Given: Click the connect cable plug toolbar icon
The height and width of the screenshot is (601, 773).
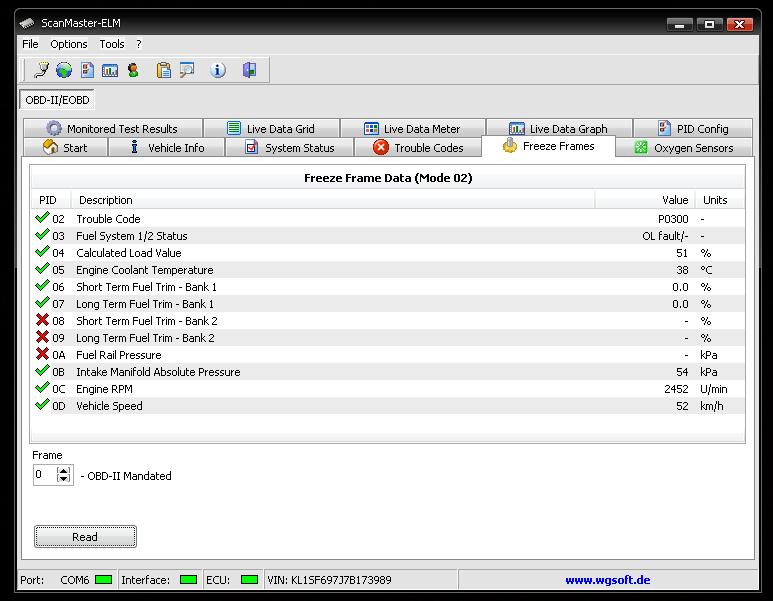Looking at the screenshot, I should point(41,70).
